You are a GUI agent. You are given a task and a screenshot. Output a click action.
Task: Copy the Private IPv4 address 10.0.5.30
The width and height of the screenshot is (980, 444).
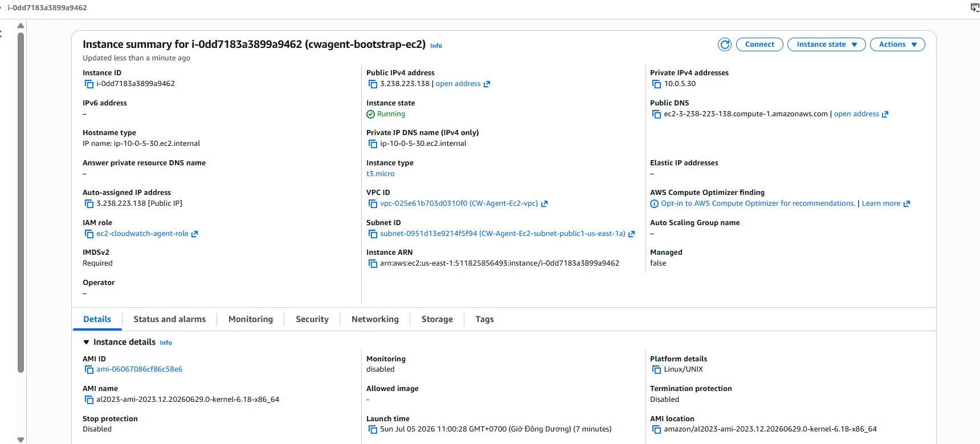pyautogui.click(x=656, y=84)
